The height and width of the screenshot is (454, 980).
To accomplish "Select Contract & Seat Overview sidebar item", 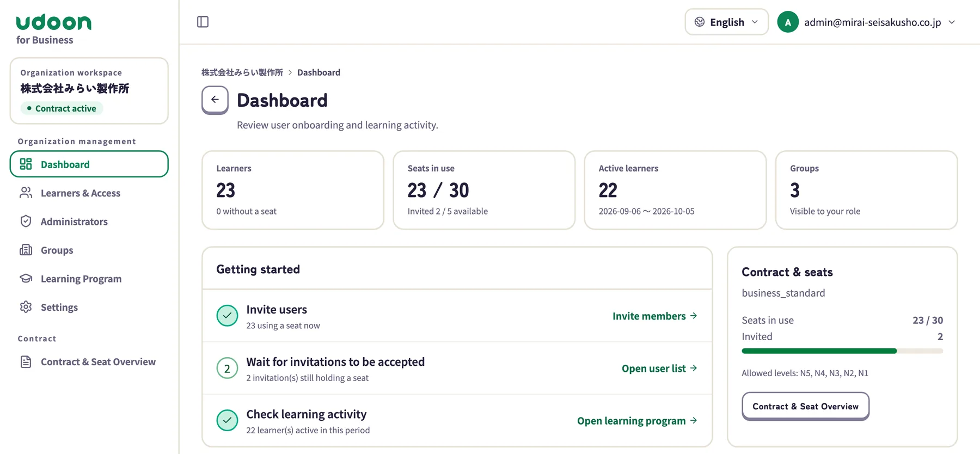I will point(89,361).
